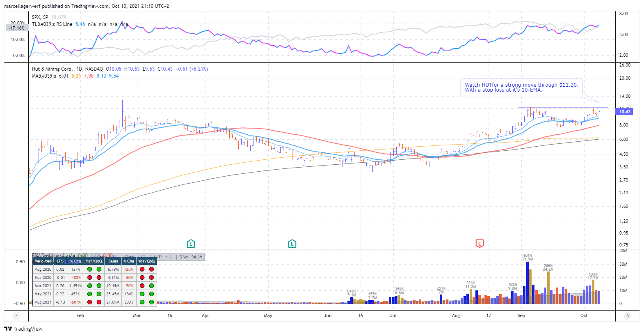Viewport: 644px width, 336px height.
Task: Click the 'Apr' time axis label
Action: click(206, 315)
